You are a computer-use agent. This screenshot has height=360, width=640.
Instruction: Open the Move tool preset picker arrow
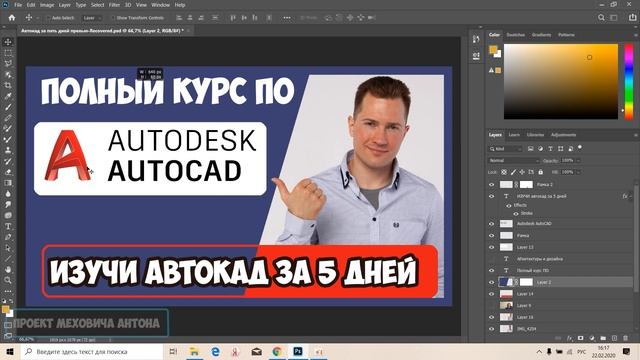[38, 18]
